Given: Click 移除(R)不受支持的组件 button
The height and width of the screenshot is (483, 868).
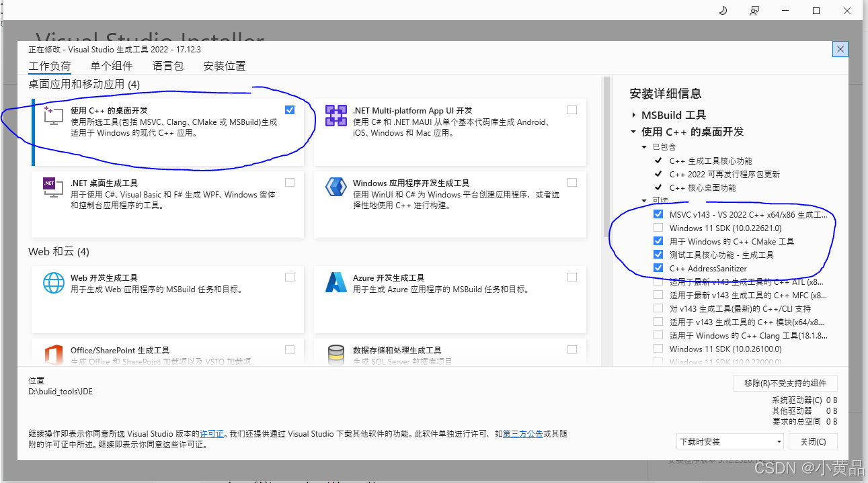Looking at the screenshot, I should 785,383.
